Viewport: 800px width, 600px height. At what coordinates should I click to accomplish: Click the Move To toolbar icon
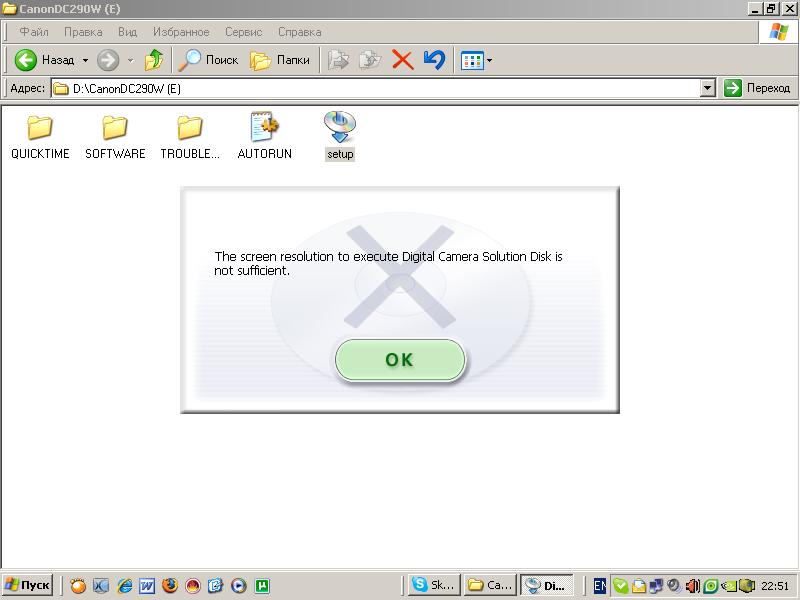pos(338,60)
